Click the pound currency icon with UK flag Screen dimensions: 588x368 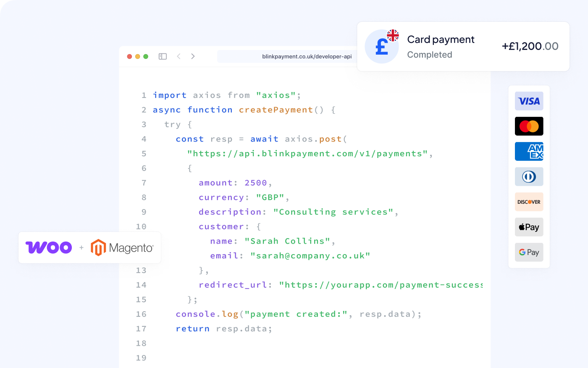coord(382,46)
